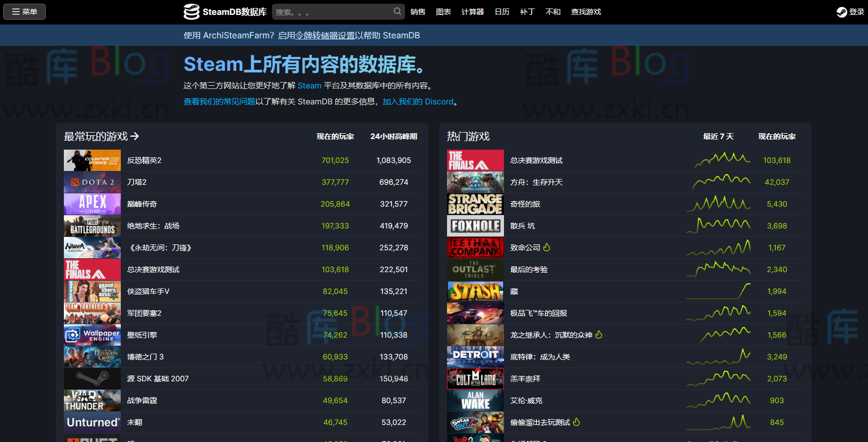Open the 羔羊崇拜 trending entry
Screen dimensions: 868x442
[x=525, y=379]
